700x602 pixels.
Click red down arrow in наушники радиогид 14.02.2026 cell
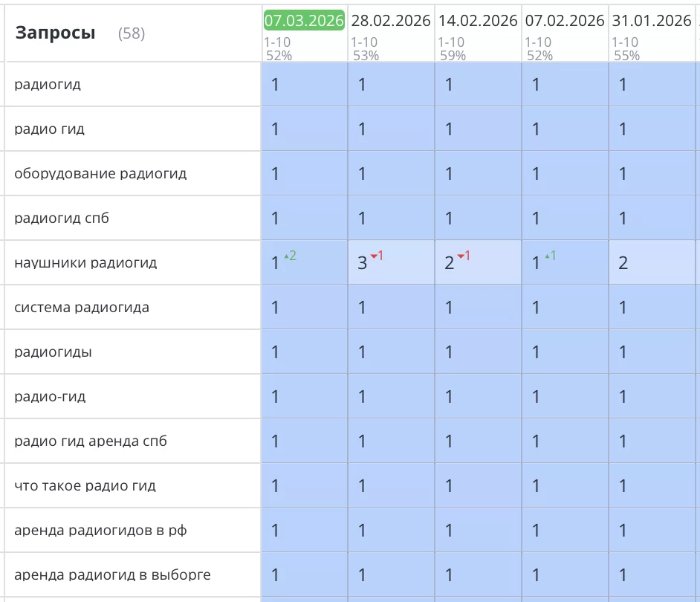(461, 256)
